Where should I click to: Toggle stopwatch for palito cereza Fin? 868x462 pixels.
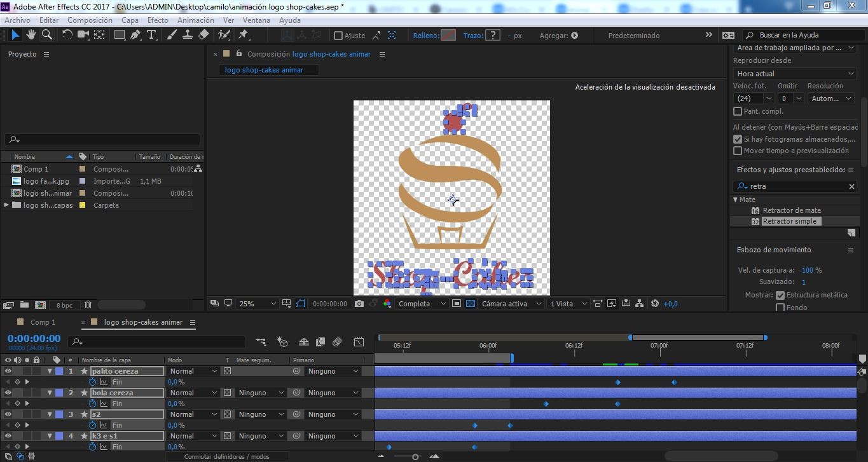[92, 382]
